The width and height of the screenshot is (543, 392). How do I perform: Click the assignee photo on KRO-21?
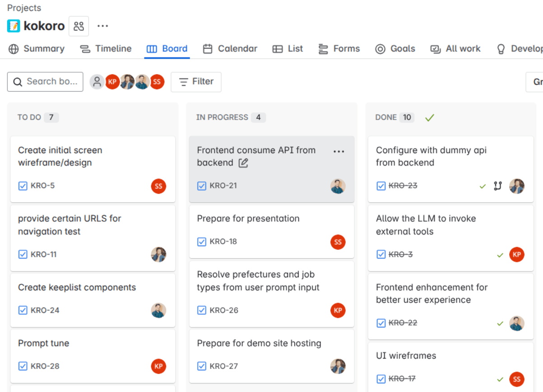338,186
